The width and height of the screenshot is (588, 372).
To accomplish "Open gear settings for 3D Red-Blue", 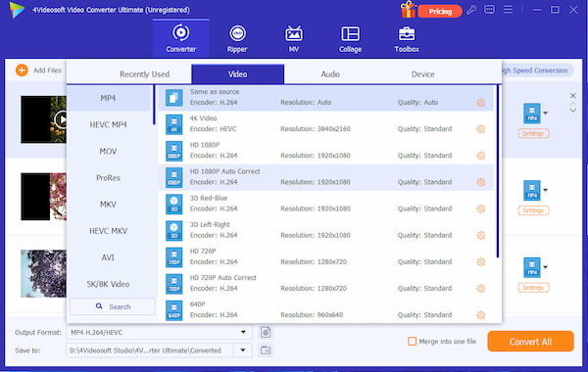I will point(481,209).
